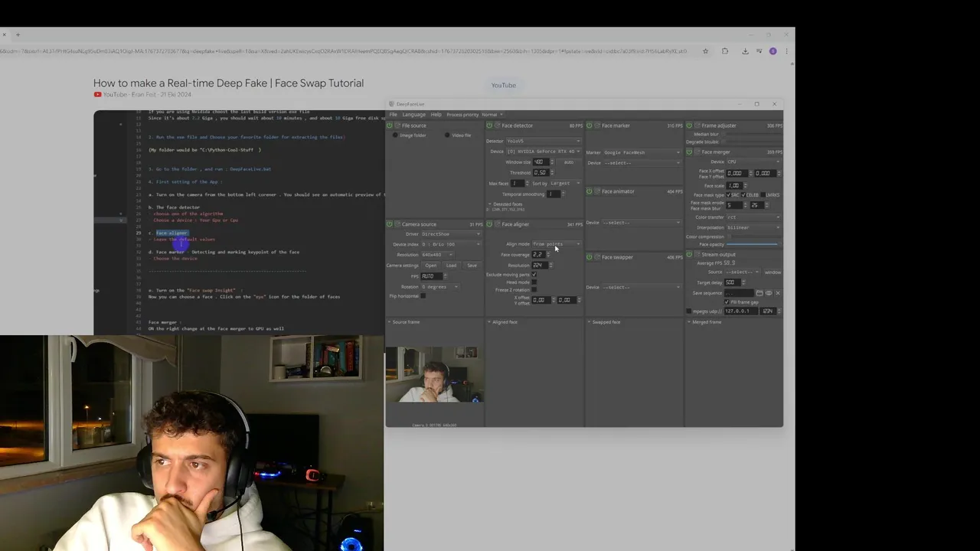This screenshot has height=551, width=980.
Task: Click the YouTube button beside the video title
Action: (503, 85)
